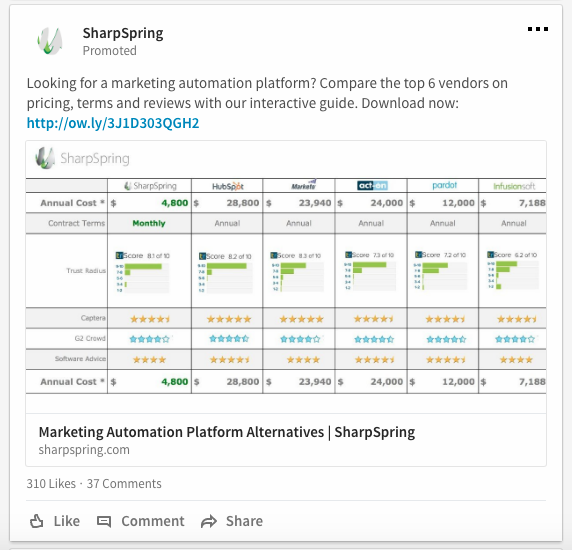
Task: Click the Comment button label
Action: click(153, 521)
